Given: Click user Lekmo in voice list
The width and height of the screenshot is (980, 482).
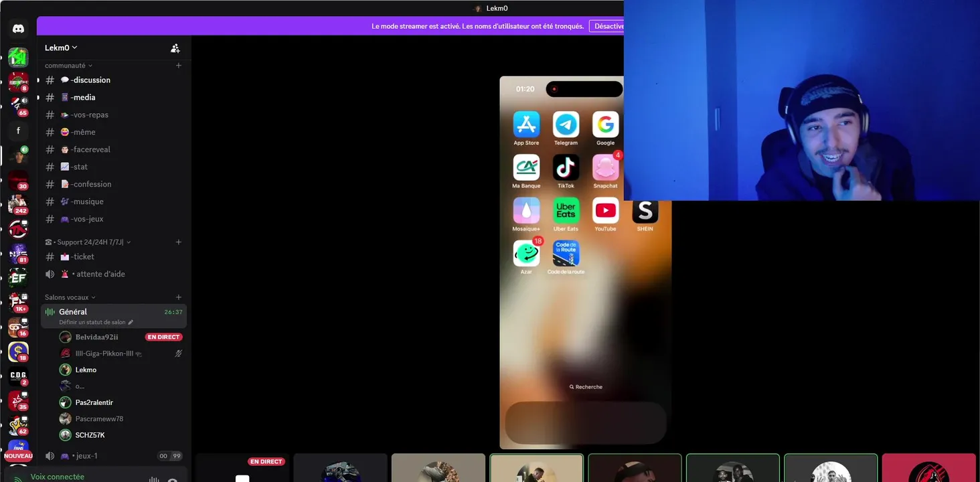Looking at the screenshot, I should point(86,370).
